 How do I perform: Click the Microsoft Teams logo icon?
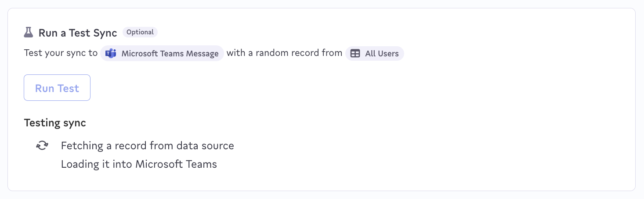coord(111,54)
